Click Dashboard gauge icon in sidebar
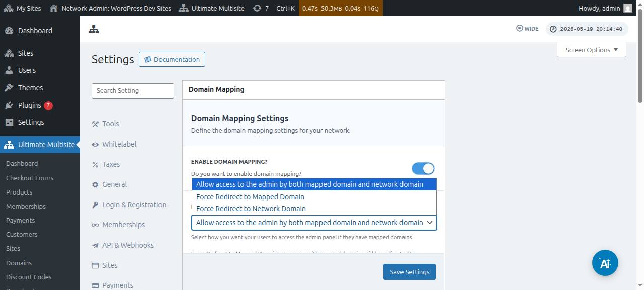644x290 pixels. coord(9,31)
